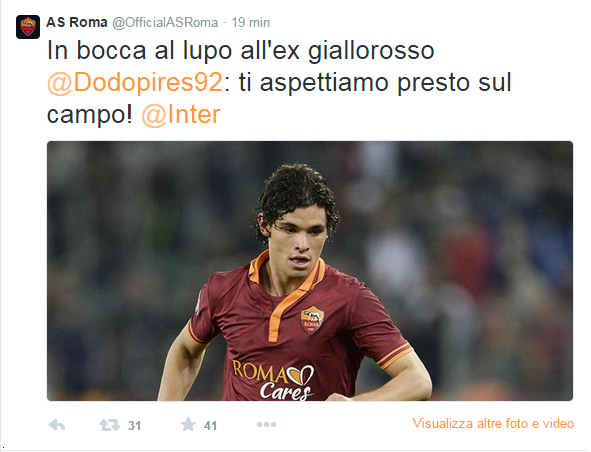The height and width of the screenshot is (452, 591).
Task: Click the retweet count 31
Action: (x=135, y=426)
